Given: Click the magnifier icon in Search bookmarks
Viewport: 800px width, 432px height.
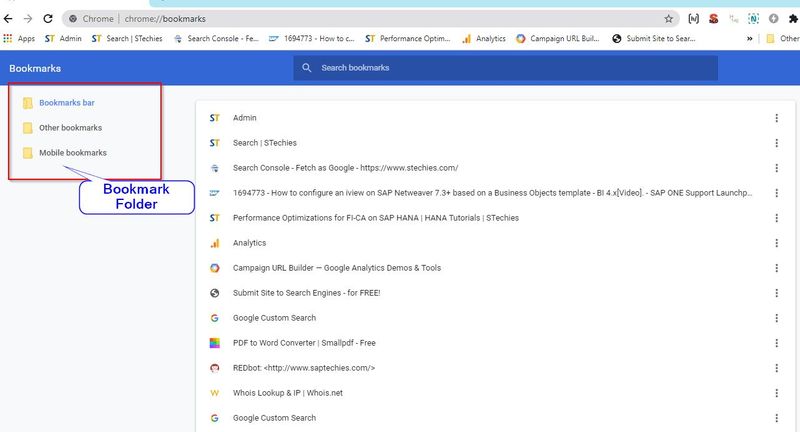Looking at the screenshot, I should pos(307,68).
